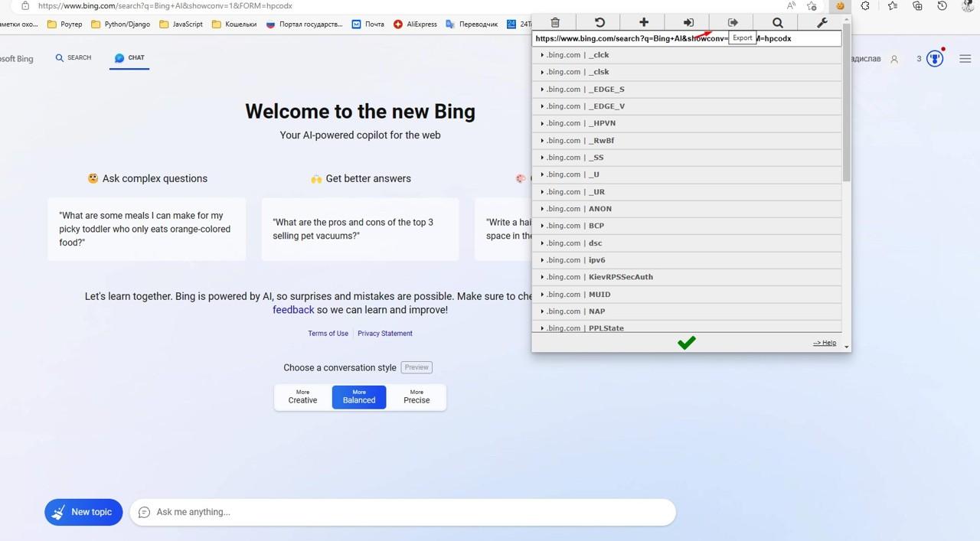Viewport: 980px width, 541px height.
Task: Click the .bing.com | NAP row
Action: point(687,311)
